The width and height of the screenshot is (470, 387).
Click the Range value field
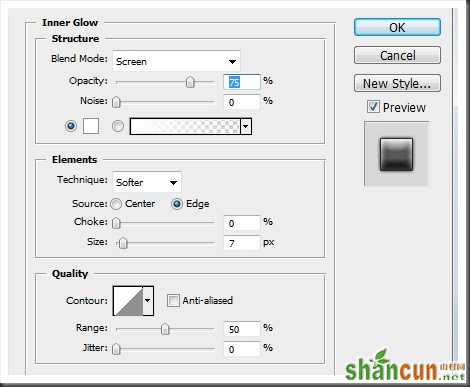(242, 329)
